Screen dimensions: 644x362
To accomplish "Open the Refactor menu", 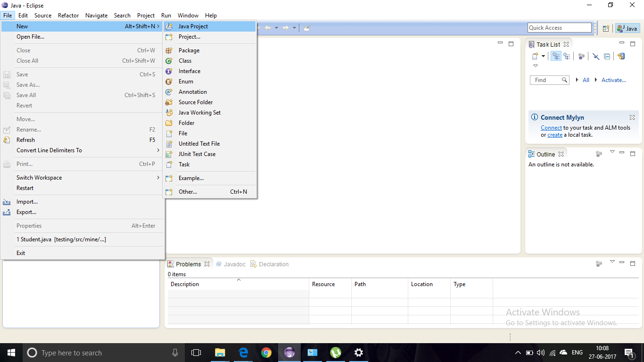I will tap(68, 16).
